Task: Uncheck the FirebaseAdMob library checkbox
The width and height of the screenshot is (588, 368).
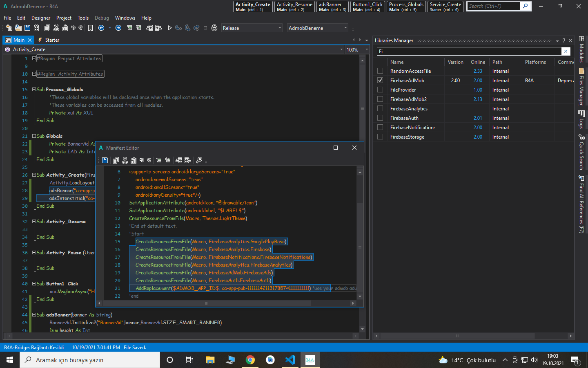Action: point(380,80)
